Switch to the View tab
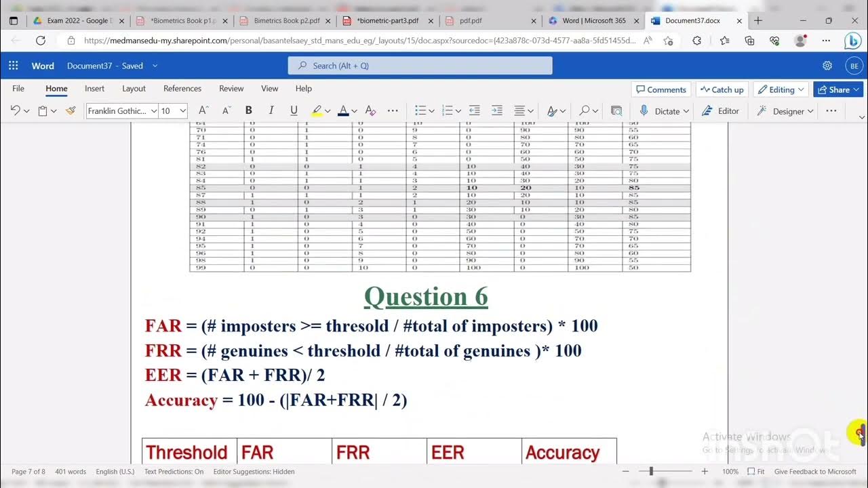The image size is (868, 488). (x=270, y=89)
